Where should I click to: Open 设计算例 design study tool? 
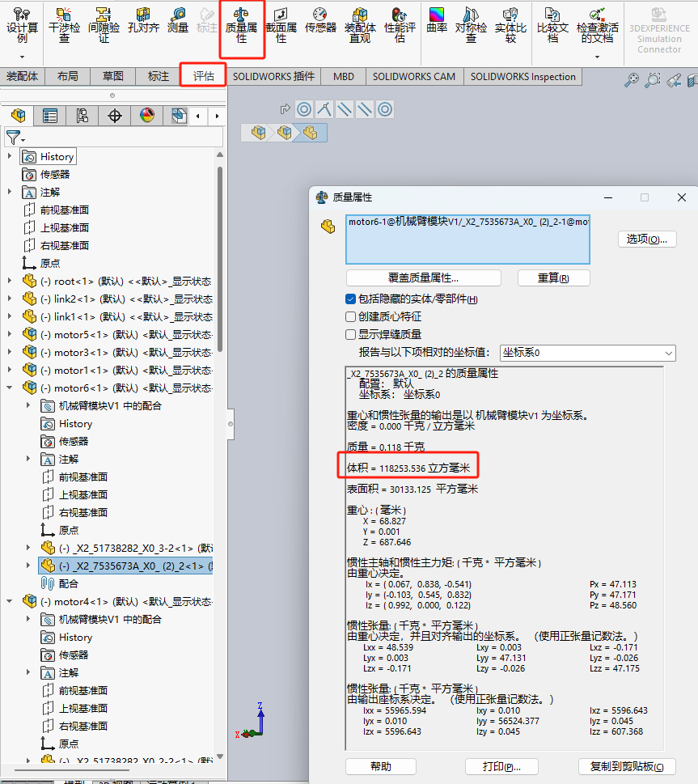pyautogui.click(x=22, y=26)
